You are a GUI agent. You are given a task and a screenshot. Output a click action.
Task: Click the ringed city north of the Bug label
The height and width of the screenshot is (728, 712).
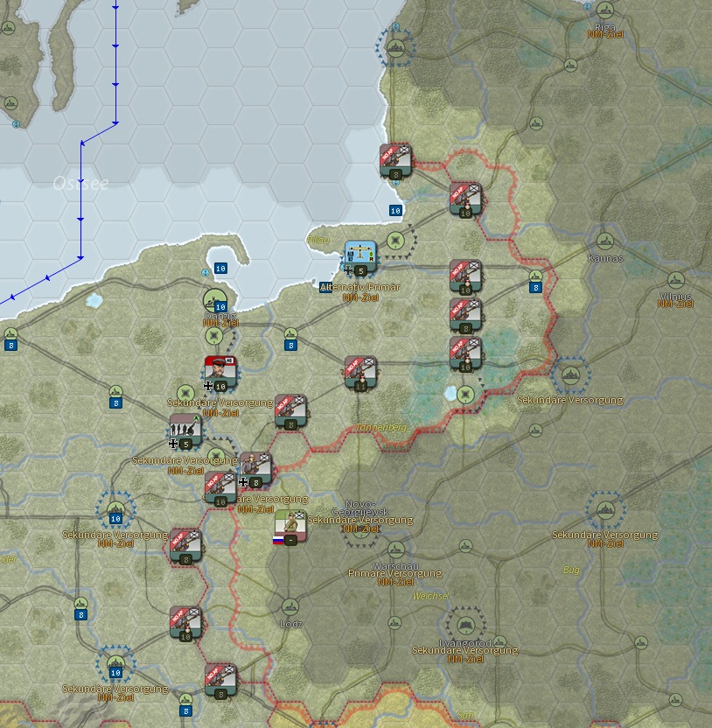[605, 510]
